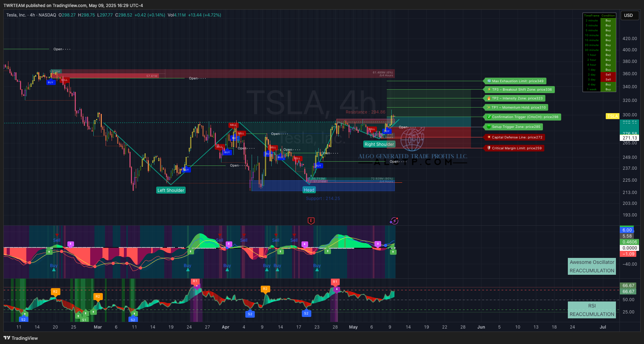Click TP3 Breakout Shift Zone price336 label
Screen dimensions: 644x344
point(520,90)
